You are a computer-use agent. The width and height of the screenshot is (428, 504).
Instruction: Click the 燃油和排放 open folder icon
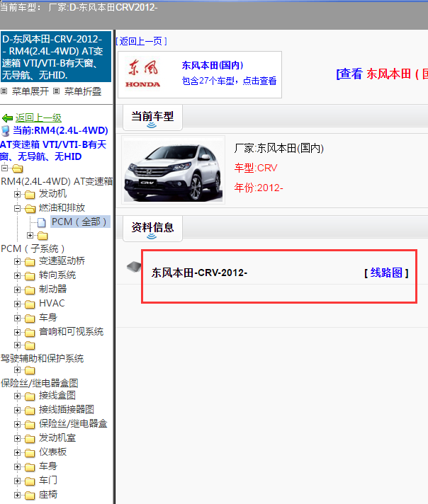(30, 209)
